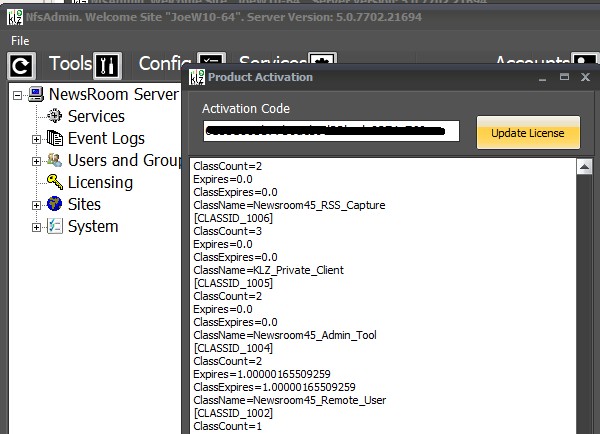
Task: Click ClassName=Newsroom45_Admin_Tool line
Action: 285,336
